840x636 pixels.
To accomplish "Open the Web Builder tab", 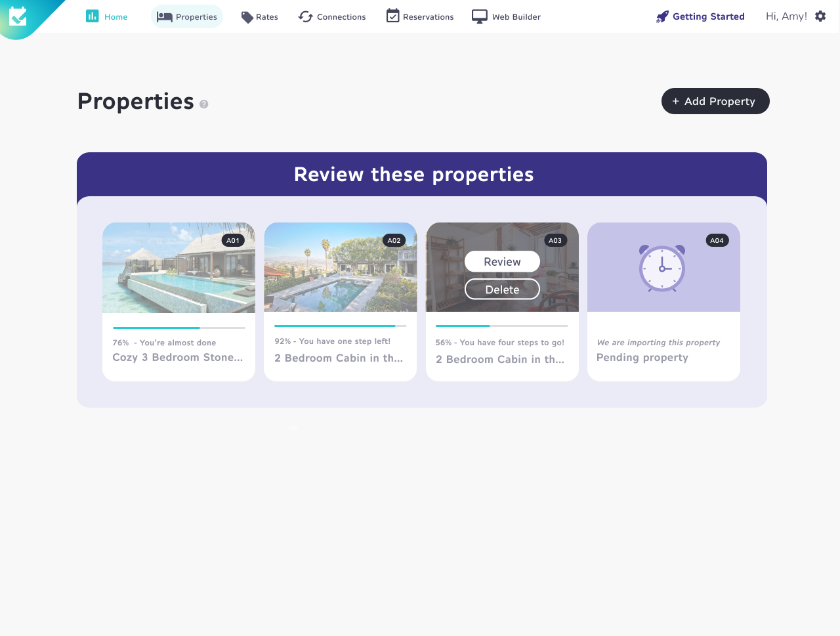I will [x=507, y=16].
